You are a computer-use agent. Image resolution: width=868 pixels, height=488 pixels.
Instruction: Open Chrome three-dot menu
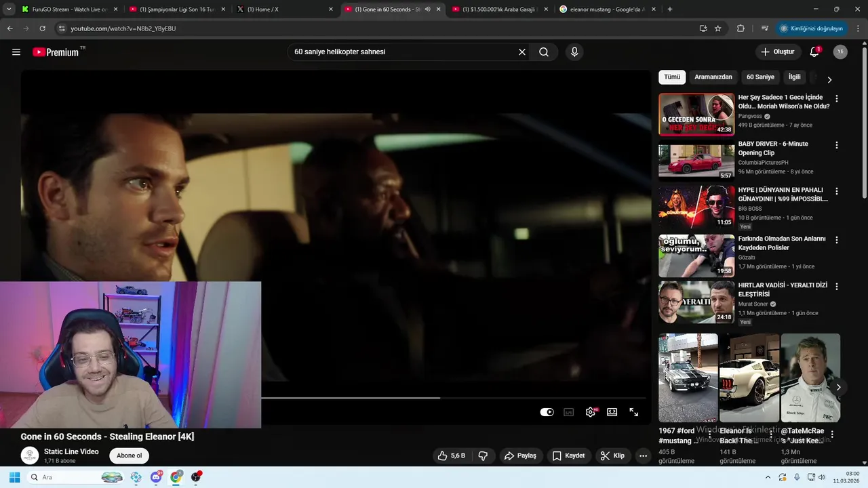858,28
